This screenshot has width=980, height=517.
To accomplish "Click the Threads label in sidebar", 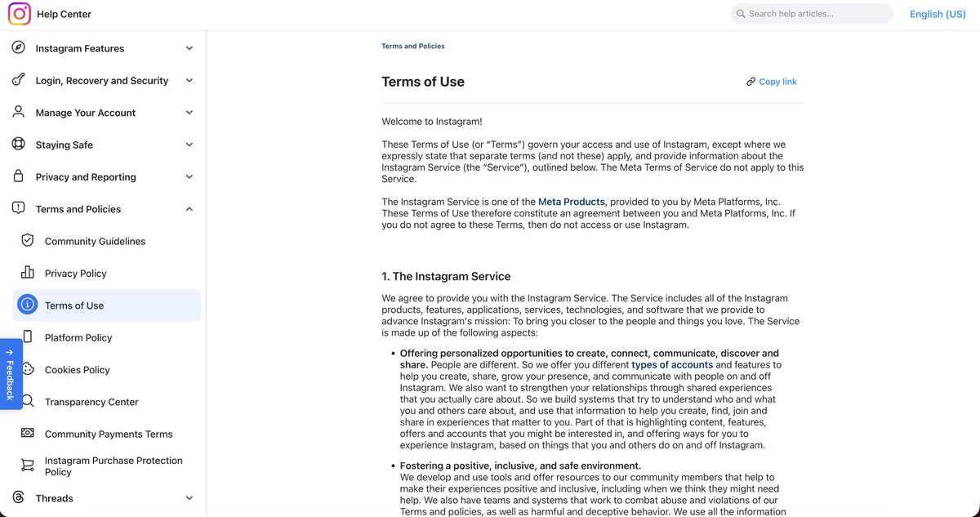I will click(55, 497).
